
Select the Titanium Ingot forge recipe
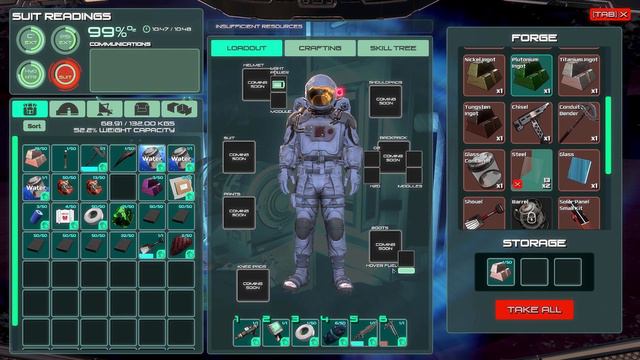click(579, 76)
